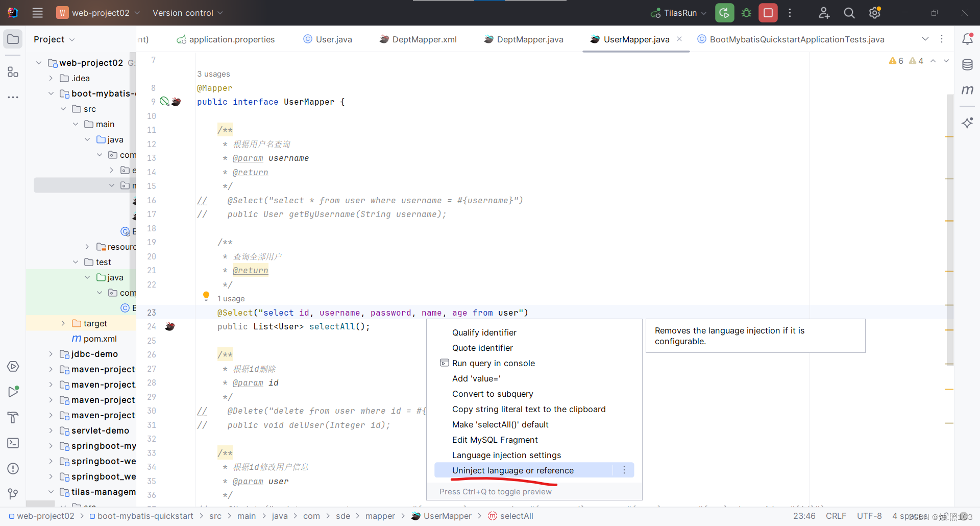
Task: Switch to DeptMapper.xml tab
Action: click(418, 39)
